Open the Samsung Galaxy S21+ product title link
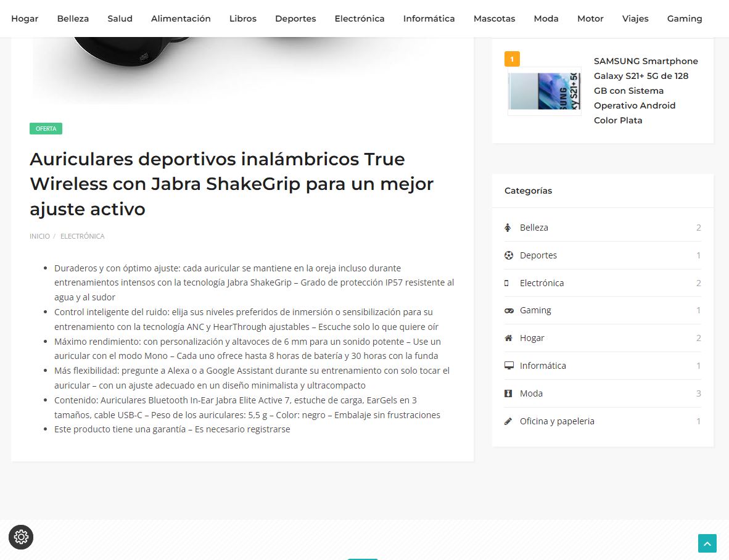The height and width of the screenshot is (560, 729). pos(646,91)
